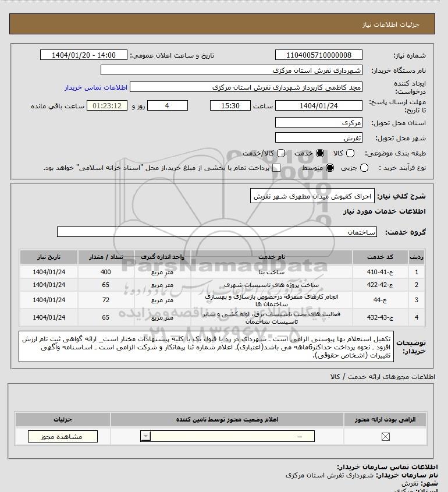Click the remaining time field 01:23:12
This screenshot has height=492, width=448.
tap(107, 106)
